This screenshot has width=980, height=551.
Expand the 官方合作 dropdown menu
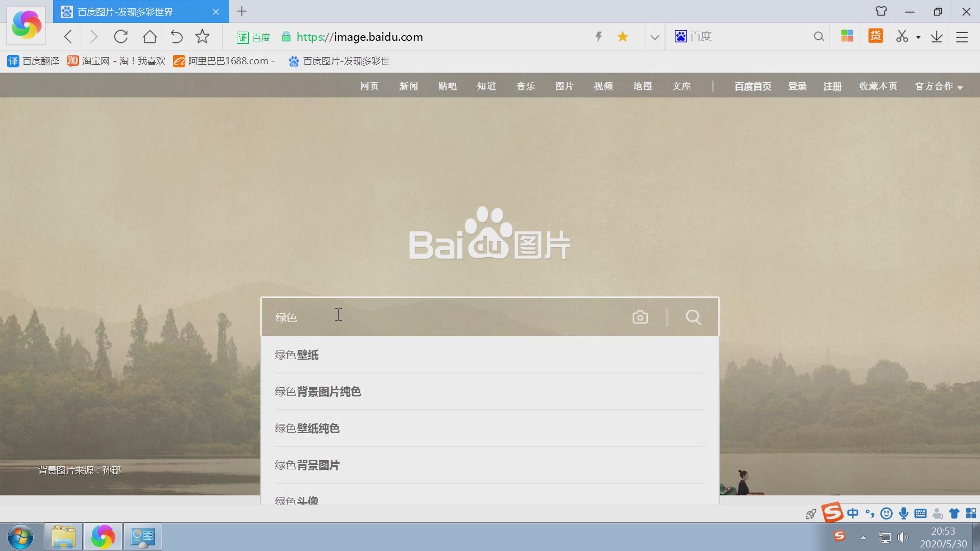tap(938, 86)
